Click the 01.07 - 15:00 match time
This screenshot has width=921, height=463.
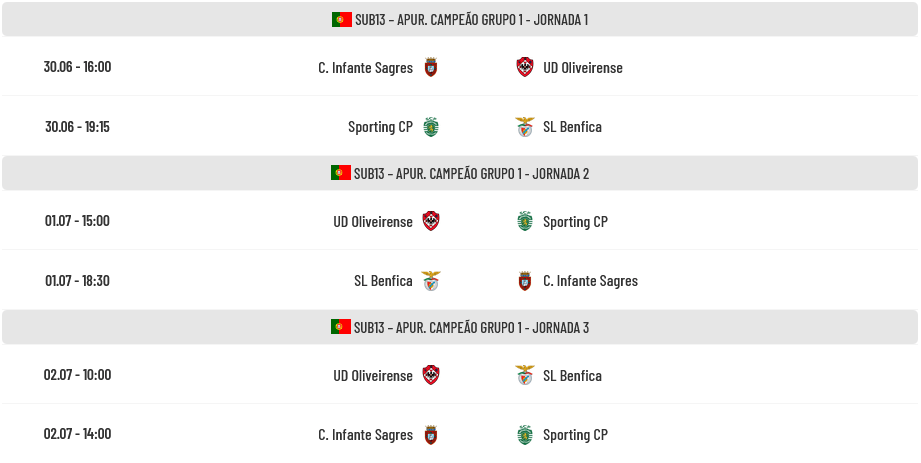tap(77, 221)
